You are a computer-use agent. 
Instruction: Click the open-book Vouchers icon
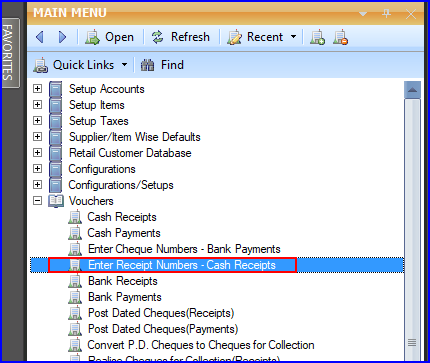[56, 201]
